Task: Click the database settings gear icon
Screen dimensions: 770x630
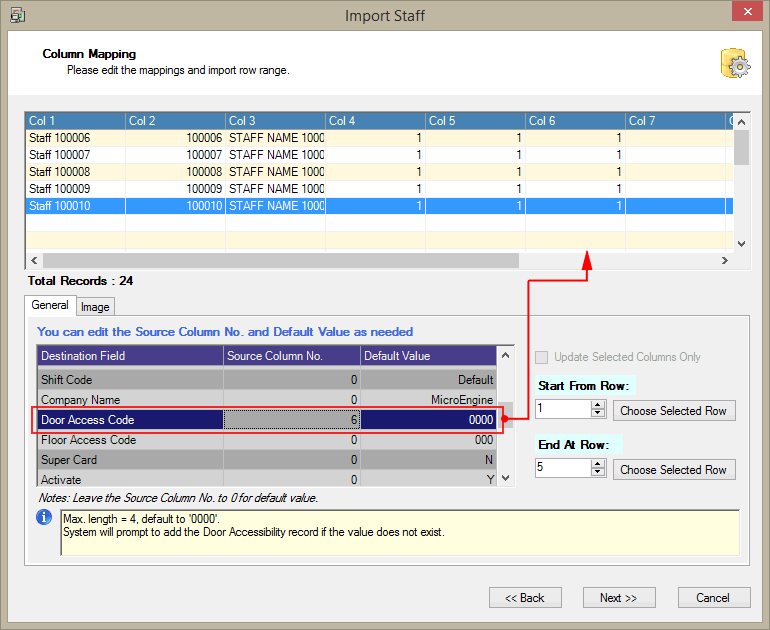Action: pos(734,63)
